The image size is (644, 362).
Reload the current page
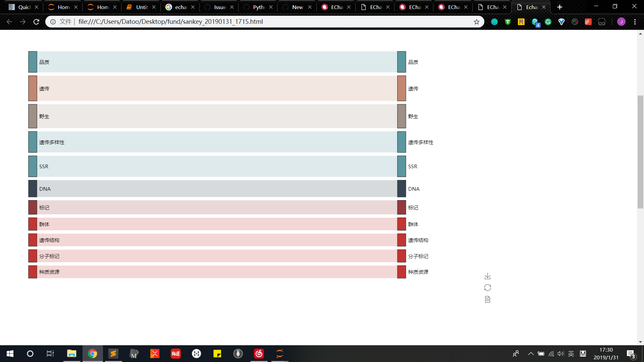click(x=36, y=21)
